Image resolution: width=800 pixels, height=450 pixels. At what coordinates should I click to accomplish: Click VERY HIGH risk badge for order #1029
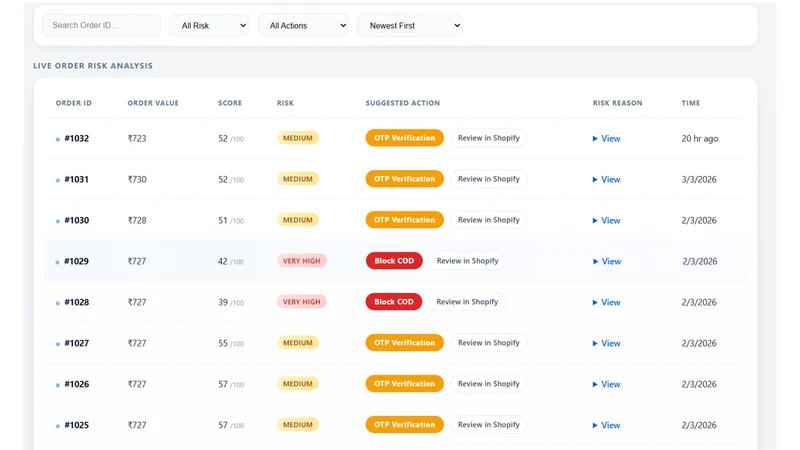302,261
